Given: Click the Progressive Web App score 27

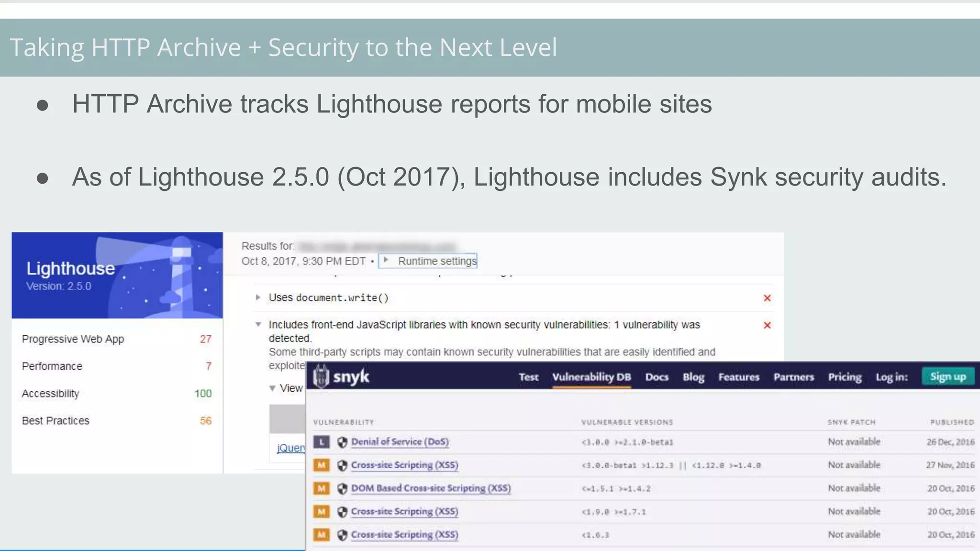Looking at the screenshot, I should (x=206, y=339).
